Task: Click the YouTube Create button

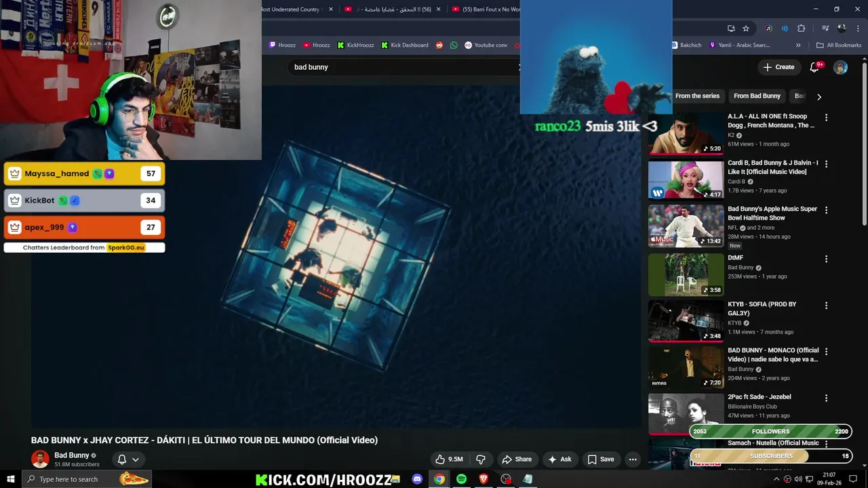Action: [778, 67]
